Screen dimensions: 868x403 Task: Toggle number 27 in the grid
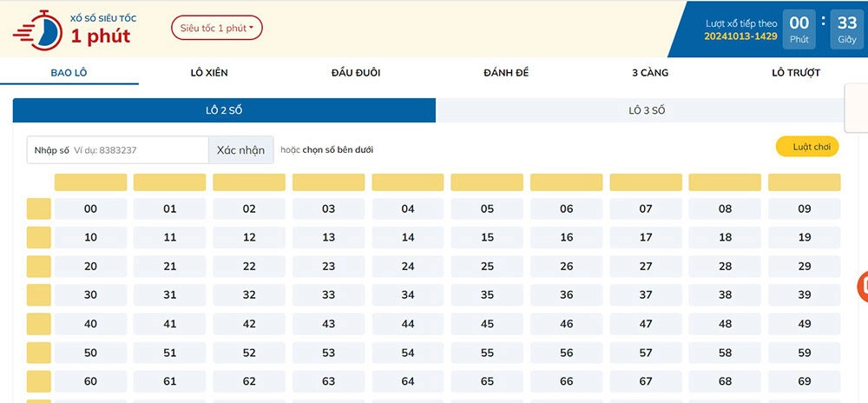646,267
